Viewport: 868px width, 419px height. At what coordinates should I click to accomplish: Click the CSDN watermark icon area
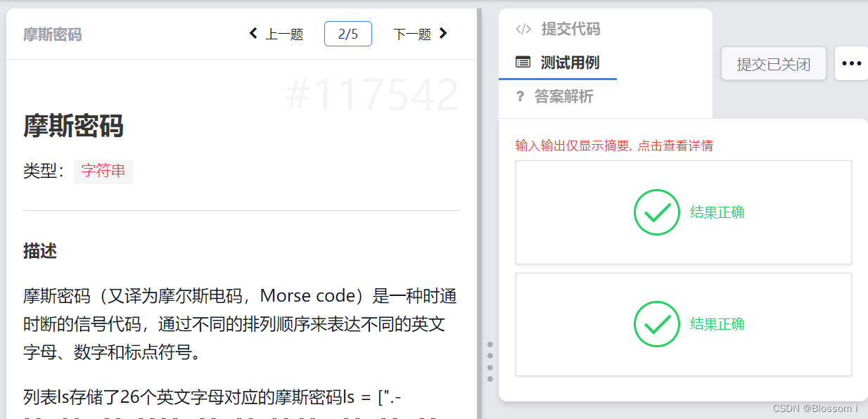click(x=816, y=408)
